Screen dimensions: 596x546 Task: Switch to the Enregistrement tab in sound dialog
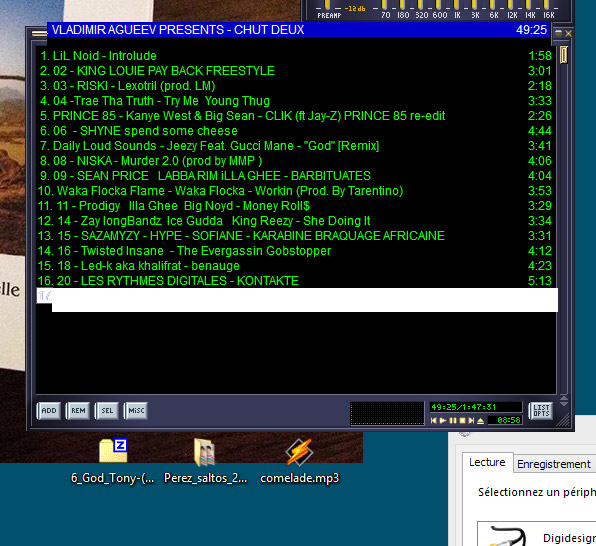554,464
